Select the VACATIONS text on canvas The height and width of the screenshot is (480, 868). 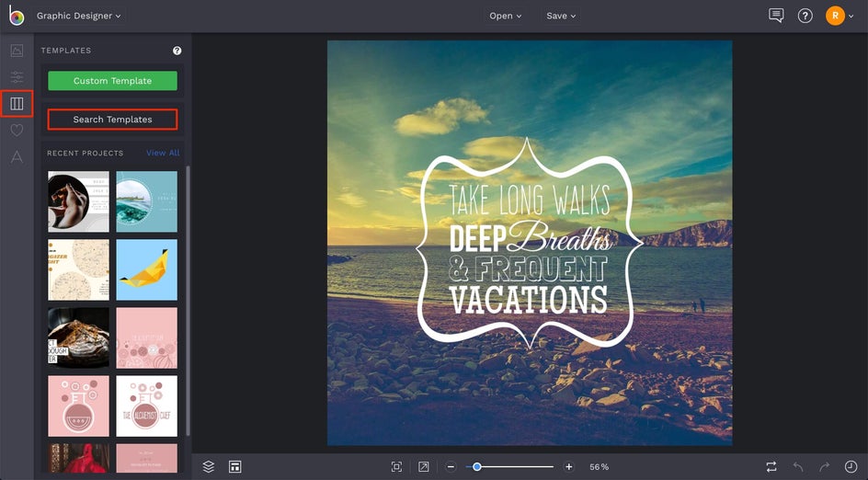[x=528, y=300]
